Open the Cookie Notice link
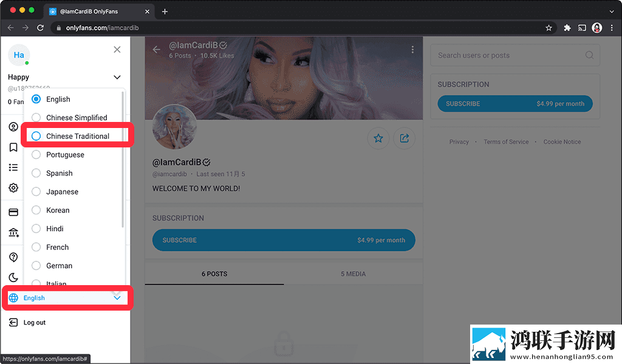 point(562,142)
